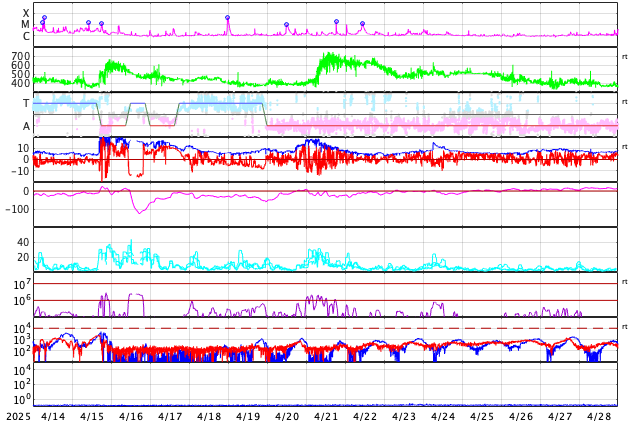Select the 500 solar wind speed label
Viewport: 634px width, 424px height.
click(21, 74)
